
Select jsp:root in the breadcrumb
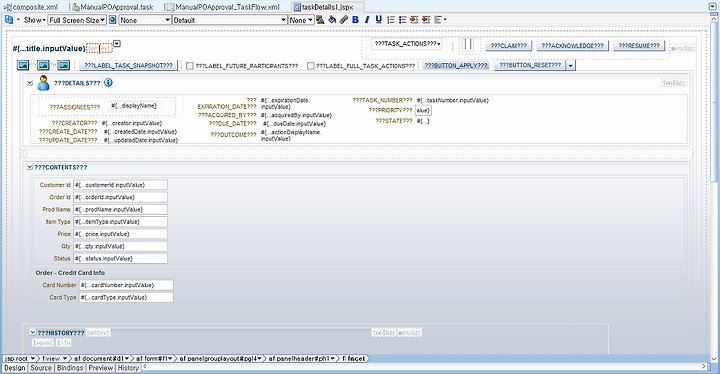point(19,358)
